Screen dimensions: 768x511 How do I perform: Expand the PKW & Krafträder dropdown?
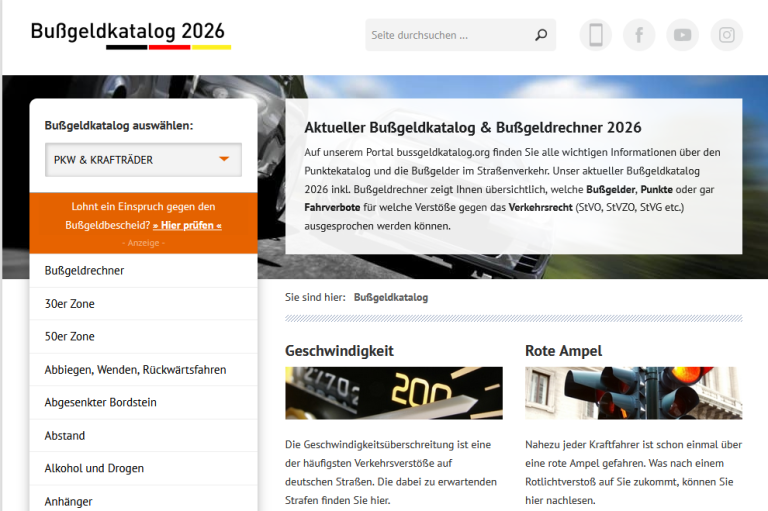143,159
